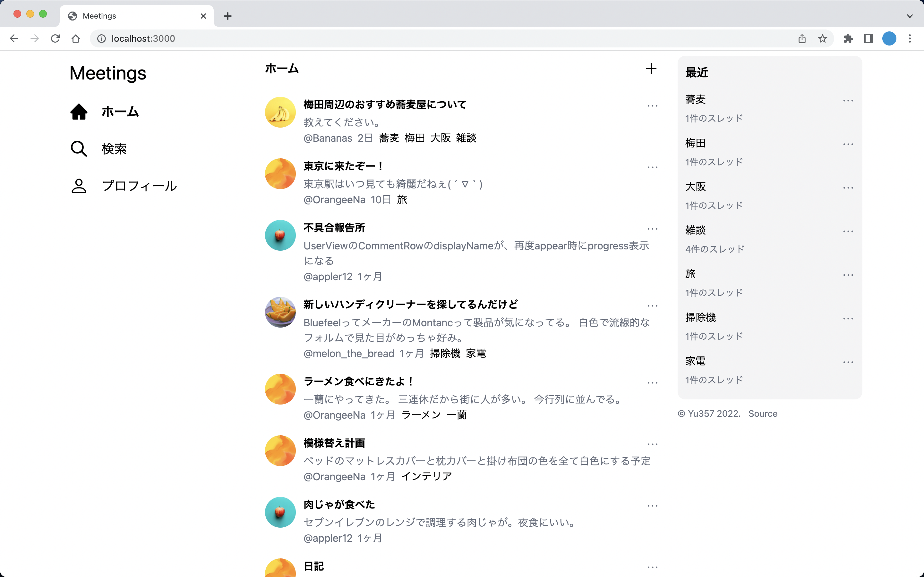Click the share icon in the address bar
The image size is (924, 577).
coord(802,38)
